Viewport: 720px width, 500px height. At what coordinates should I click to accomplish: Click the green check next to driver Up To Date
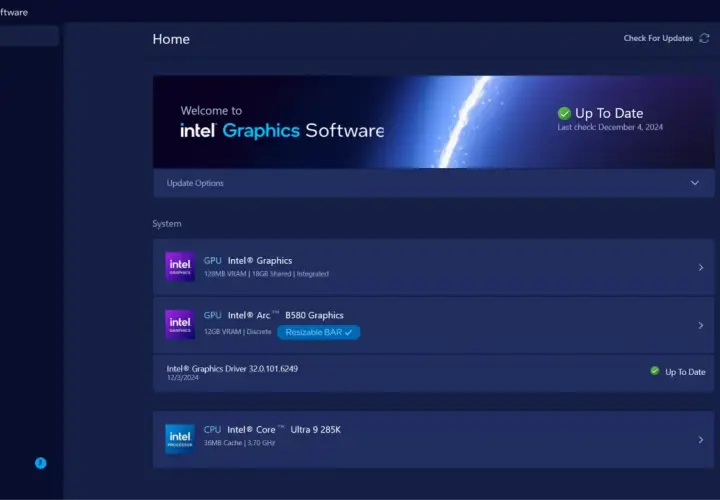pyautogui.click(x=655, y=371)
